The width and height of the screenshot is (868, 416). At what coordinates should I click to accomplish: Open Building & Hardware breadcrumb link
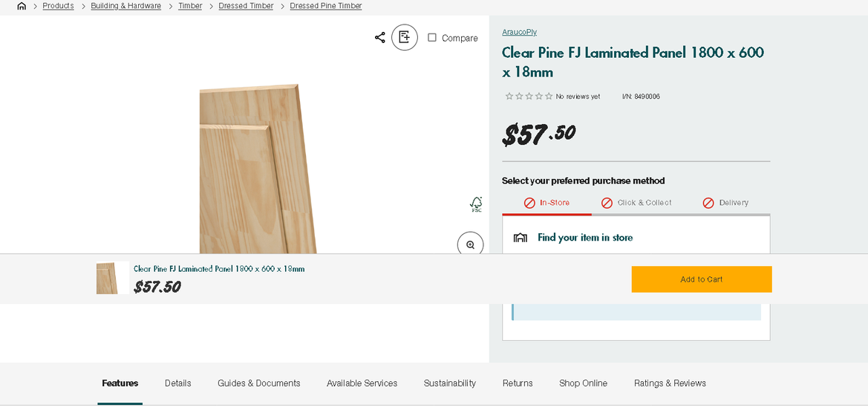point(126,6)
